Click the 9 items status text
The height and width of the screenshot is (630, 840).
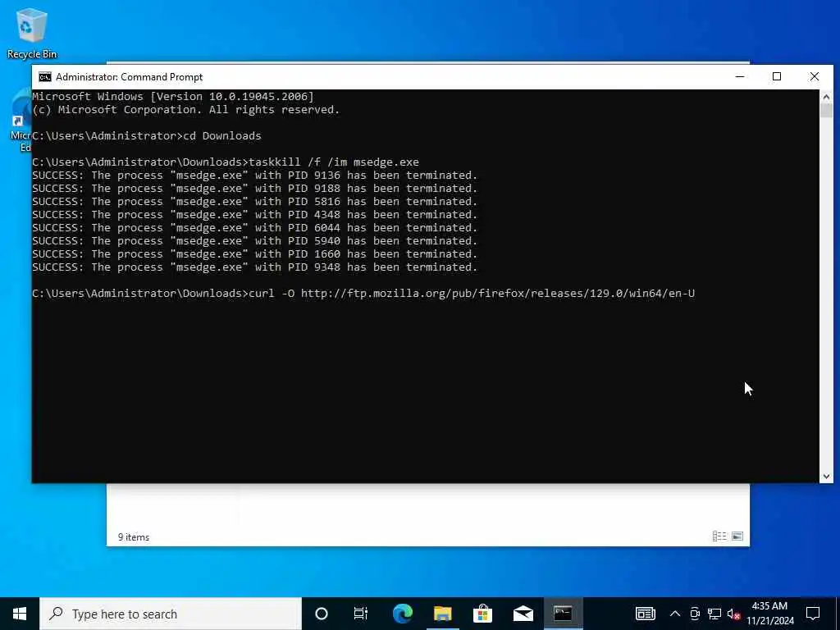134,536
